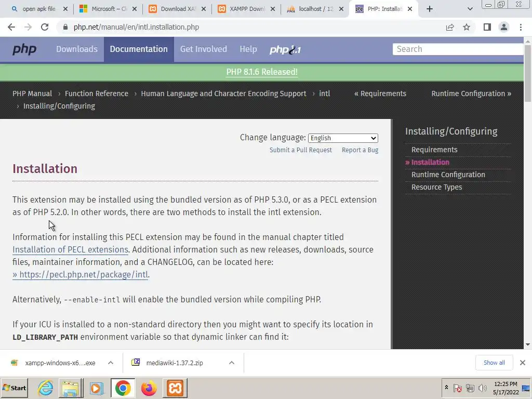Click the Installing/Configuring sidebar heading
Image resolution: width=532 pixels, height=399 pixels.
(x=451, y=131)
